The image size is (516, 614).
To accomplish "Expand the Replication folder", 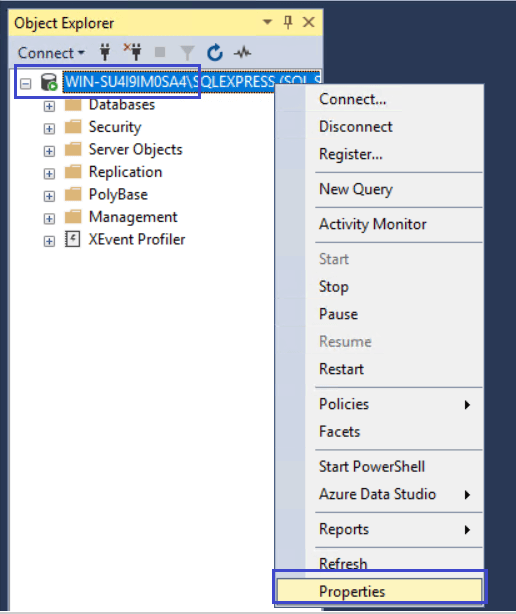I will coord(49,173).
